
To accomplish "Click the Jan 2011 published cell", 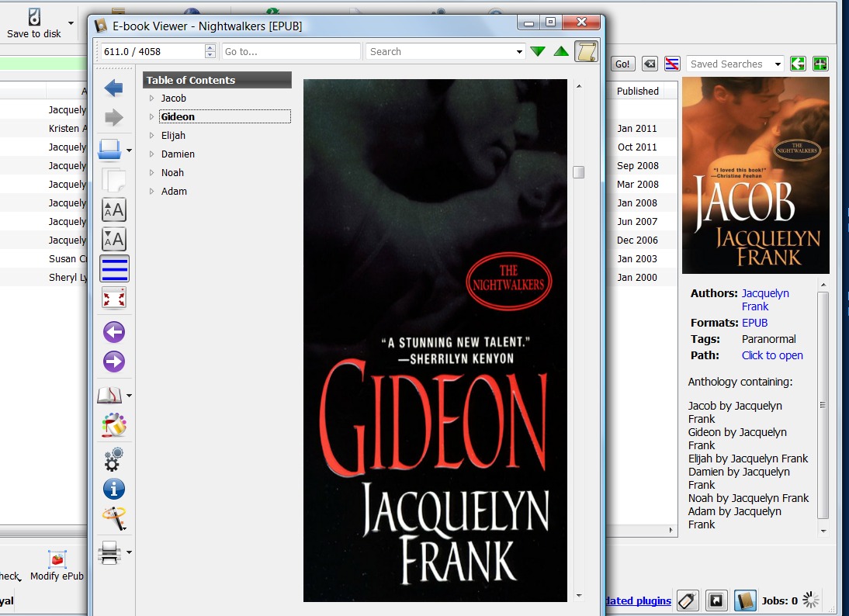I will coord(637,128).
